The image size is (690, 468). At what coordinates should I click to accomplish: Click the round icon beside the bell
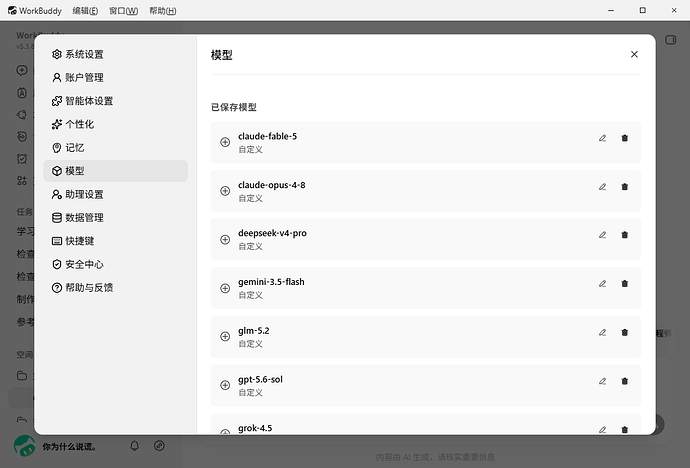tap(159, 446)
